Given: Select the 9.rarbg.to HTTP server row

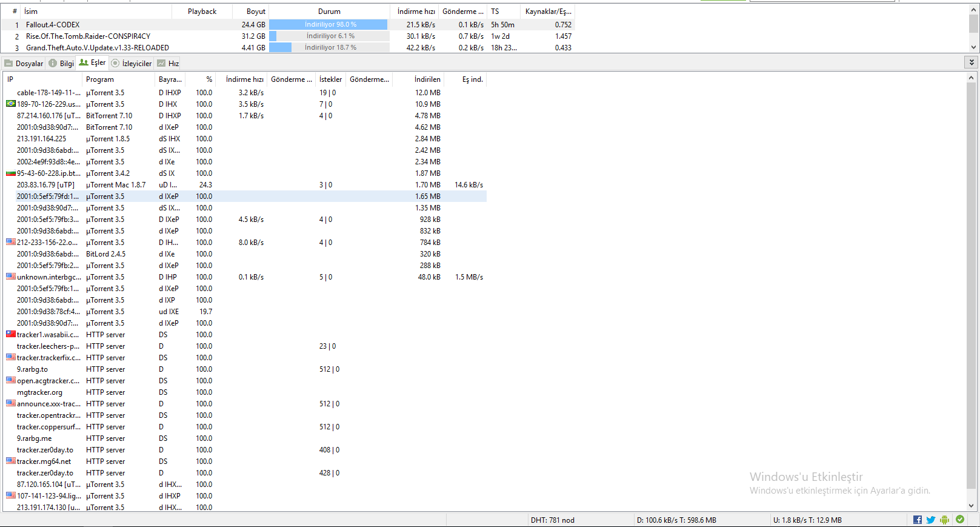Looking at the screenshot, I should click(x=245, y=369).
